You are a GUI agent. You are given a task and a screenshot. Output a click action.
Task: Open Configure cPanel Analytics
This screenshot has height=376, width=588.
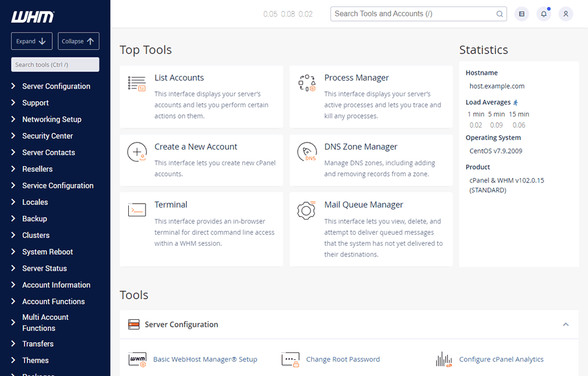501,359
